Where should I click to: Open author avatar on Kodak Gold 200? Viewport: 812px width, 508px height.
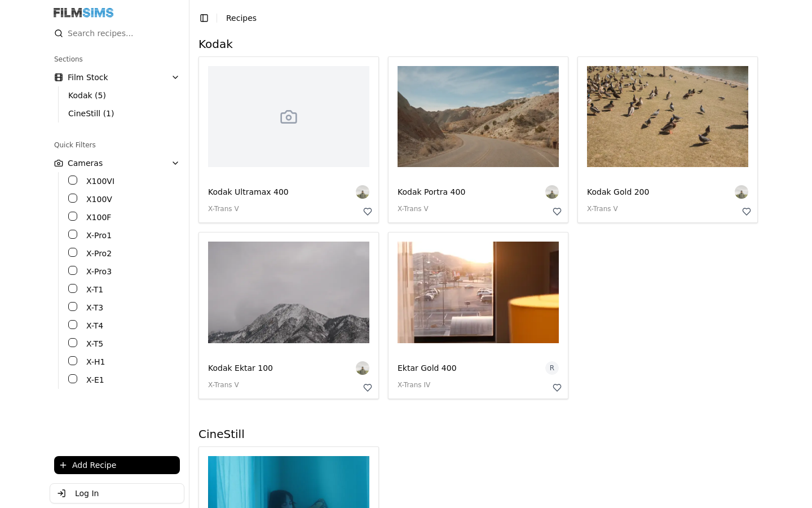(x=742, y=192)
